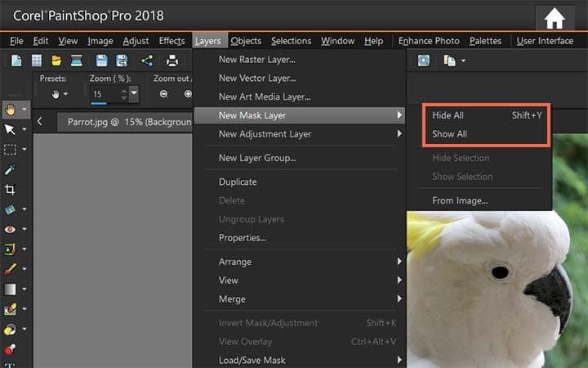Viewport: 588px width, 368px height.
Task: Open the Image menu
Action: (100, 41)
